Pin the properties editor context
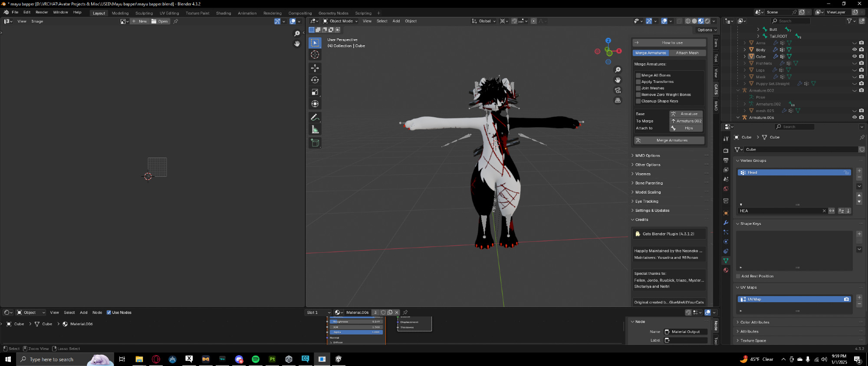 pyautogui.click(x=862, y=137)
